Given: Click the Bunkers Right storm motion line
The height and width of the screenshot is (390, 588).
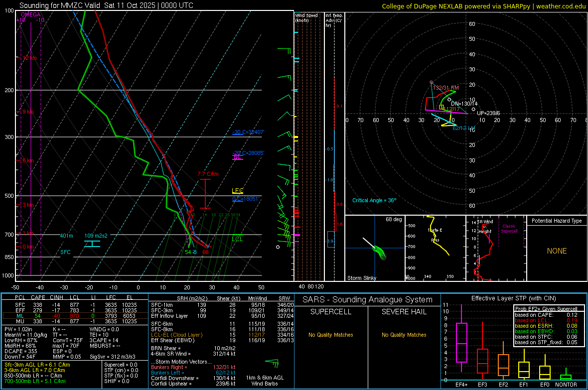Looking at the screenshot, I should (193, 367).
